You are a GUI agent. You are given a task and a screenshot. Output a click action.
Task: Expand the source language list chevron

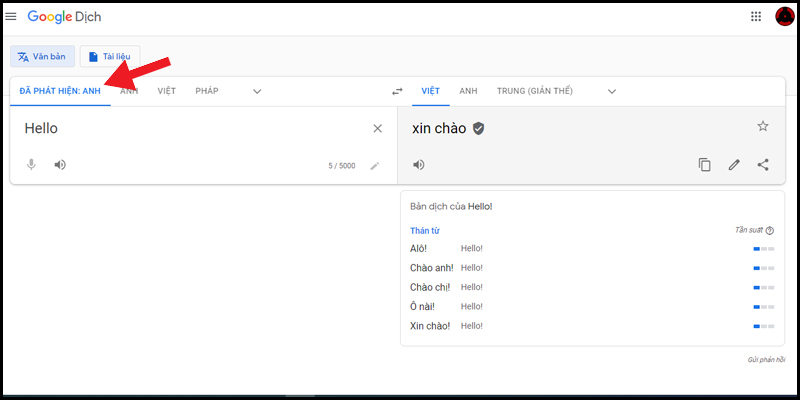(257, 92)
